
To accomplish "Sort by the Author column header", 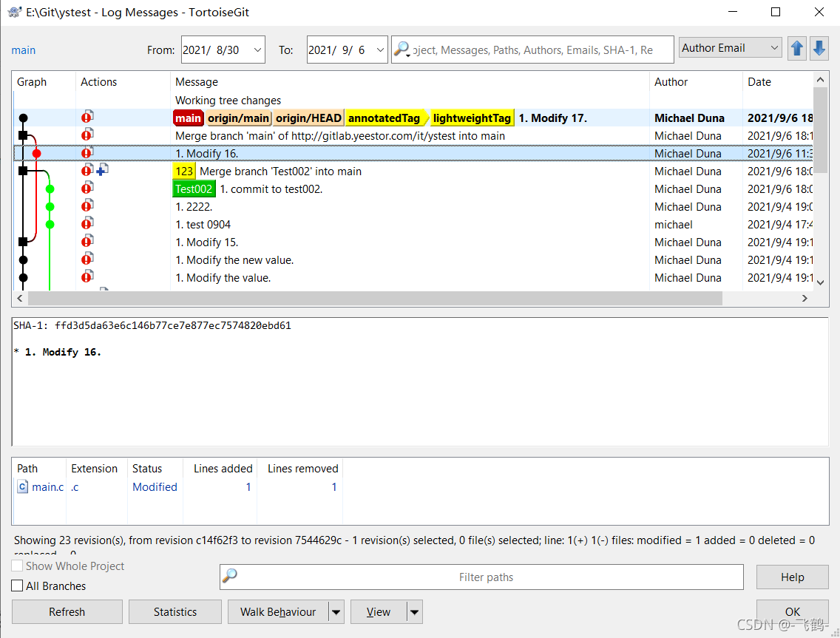I will 696,82.
